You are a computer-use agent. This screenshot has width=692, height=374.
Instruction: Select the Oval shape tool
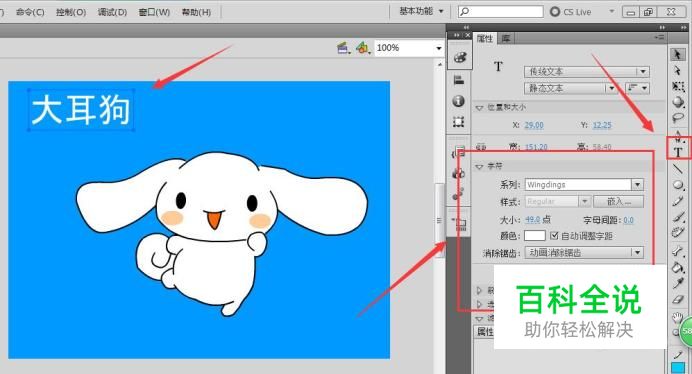point(678,185)
